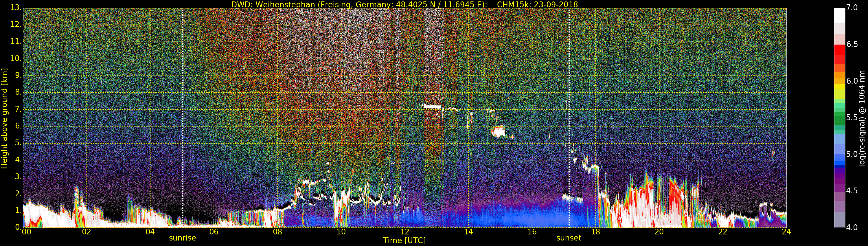Click the 'sunset' label below the time axis
This screenshot has width=868, height=246.
pyautogui.click(x=569, y=238)
